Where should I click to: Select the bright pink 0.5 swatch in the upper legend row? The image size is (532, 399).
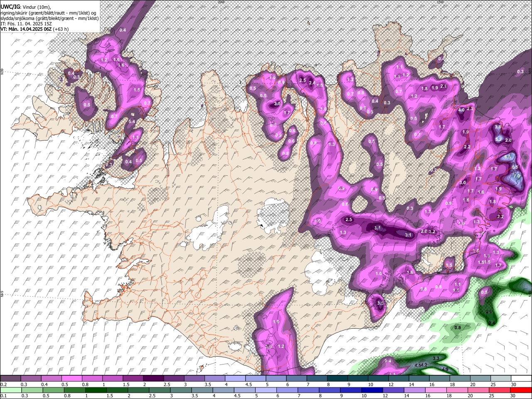[x=72, y=379]
